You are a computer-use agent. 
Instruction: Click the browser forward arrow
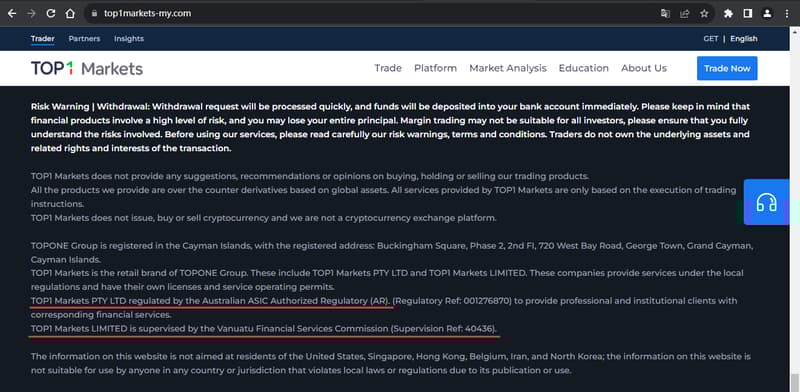click(31, 14)
